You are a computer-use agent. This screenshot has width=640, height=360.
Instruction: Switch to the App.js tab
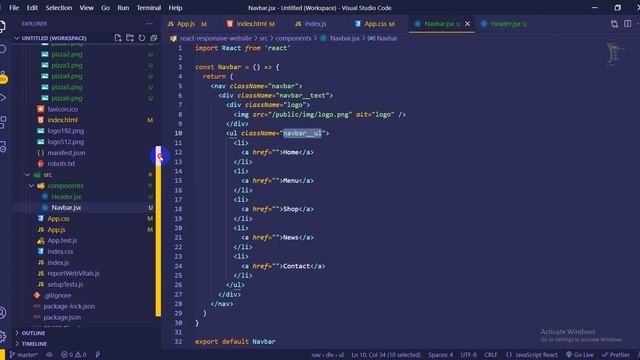[x=187, y=24]
